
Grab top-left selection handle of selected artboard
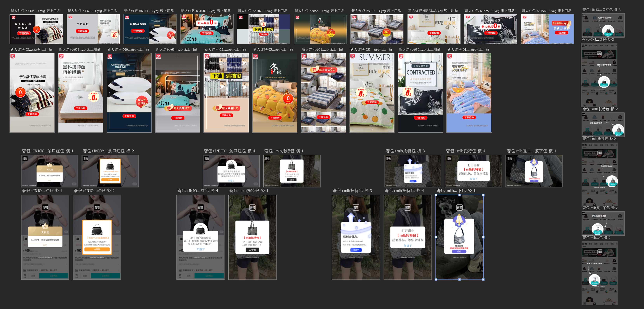tap(436, 195)
